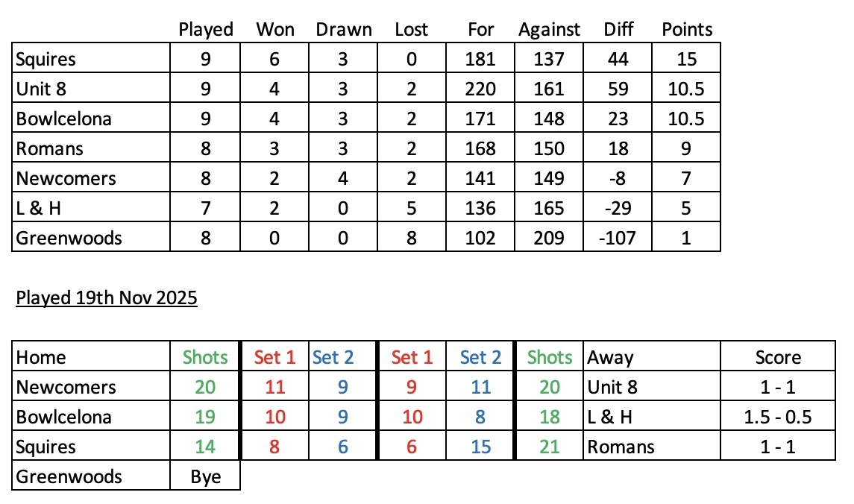
Task: Click the L & H -29 difference cell
Action: pos(618,208)
